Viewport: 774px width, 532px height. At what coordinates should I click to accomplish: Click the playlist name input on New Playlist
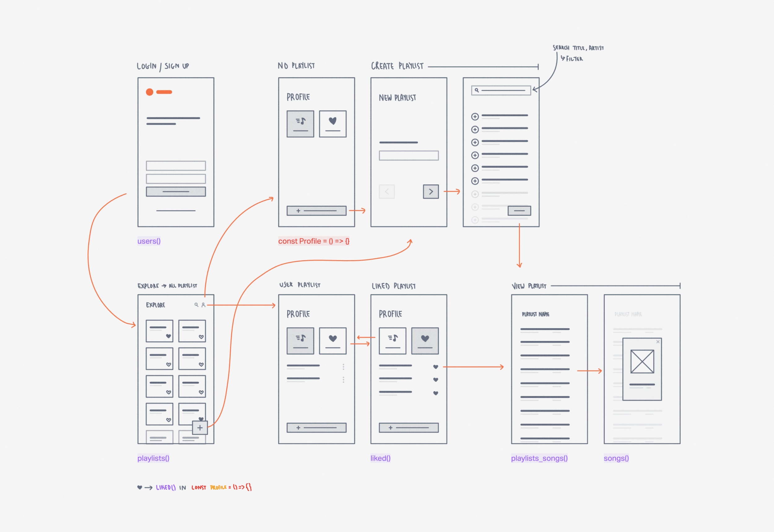(408, 156)
